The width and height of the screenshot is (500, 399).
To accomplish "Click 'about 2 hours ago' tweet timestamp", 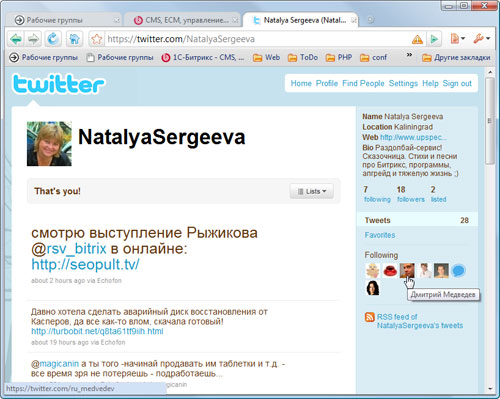I will [x=58, y=281].
